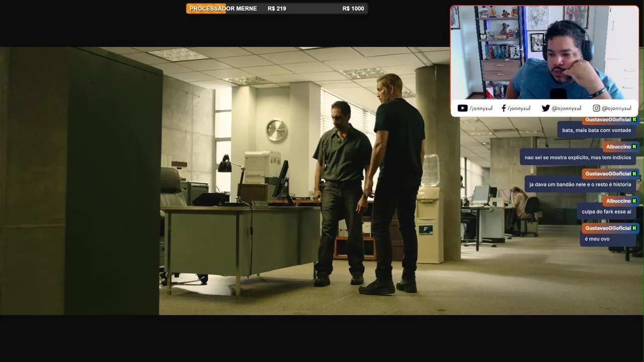The image size is (644, 362).
Task: Click the PROCESSADOR MERNE goal progress bar
Action: click(x=277, y=9)
